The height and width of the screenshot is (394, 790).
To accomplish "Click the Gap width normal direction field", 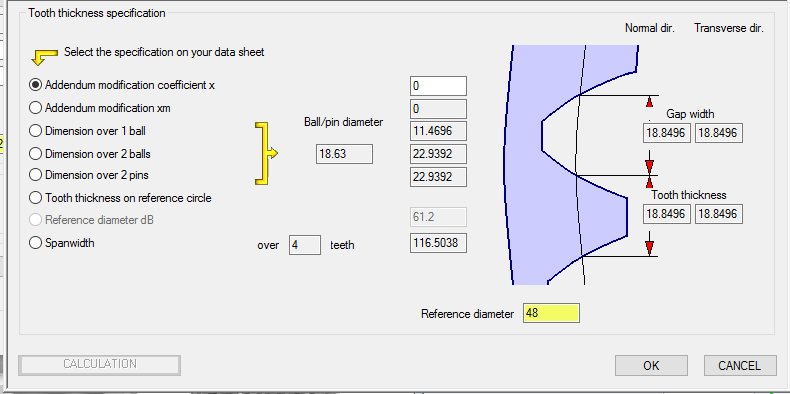I will coord(667,133).
